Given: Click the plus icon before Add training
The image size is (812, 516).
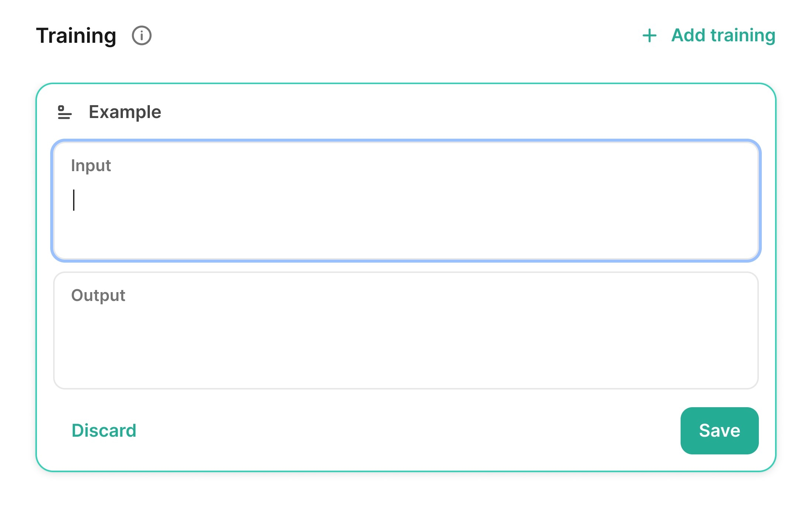Looking at the screenshot, I should click(649, 36).
